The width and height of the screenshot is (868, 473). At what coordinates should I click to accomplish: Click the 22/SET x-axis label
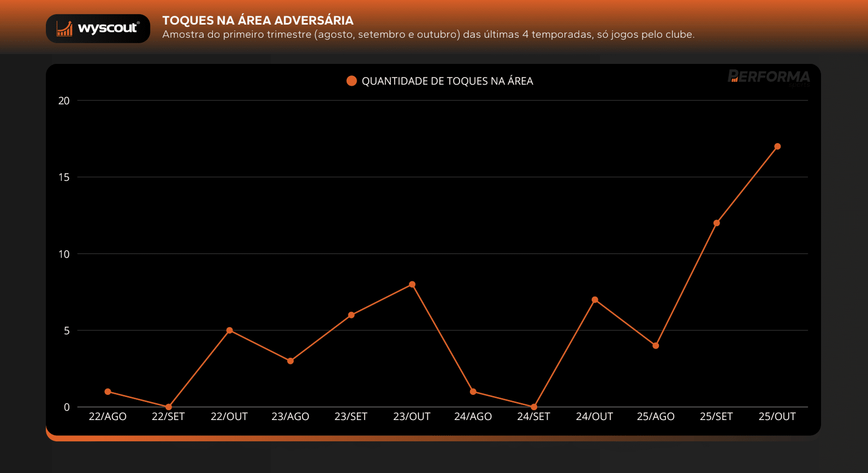(168, 417)
